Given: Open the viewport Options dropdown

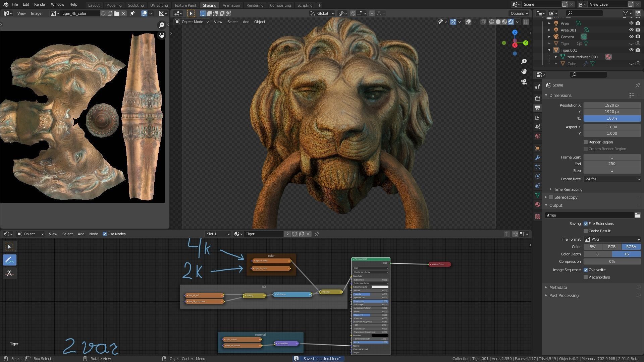Looking at the screenshot, I should [519, 13].
